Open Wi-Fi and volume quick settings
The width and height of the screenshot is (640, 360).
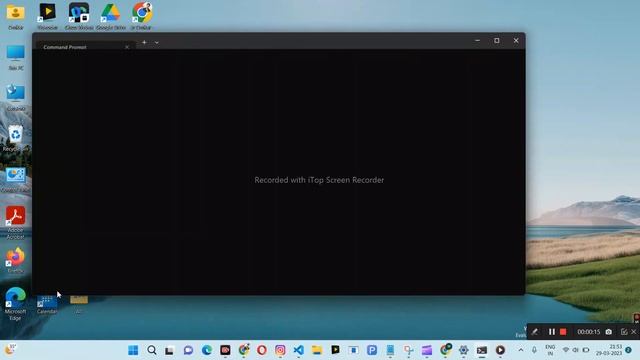(x=576, y=350)
